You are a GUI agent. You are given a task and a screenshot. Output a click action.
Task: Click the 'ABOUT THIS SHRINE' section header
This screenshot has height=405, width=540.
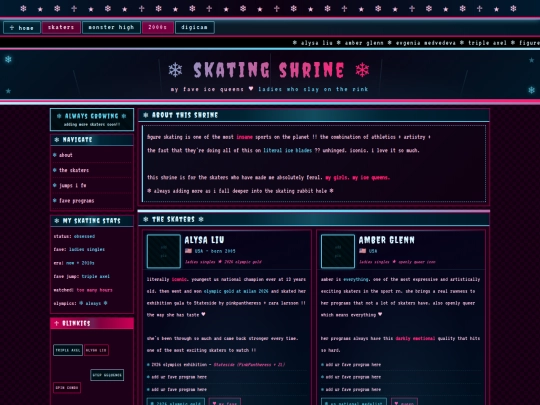[314, 115]
